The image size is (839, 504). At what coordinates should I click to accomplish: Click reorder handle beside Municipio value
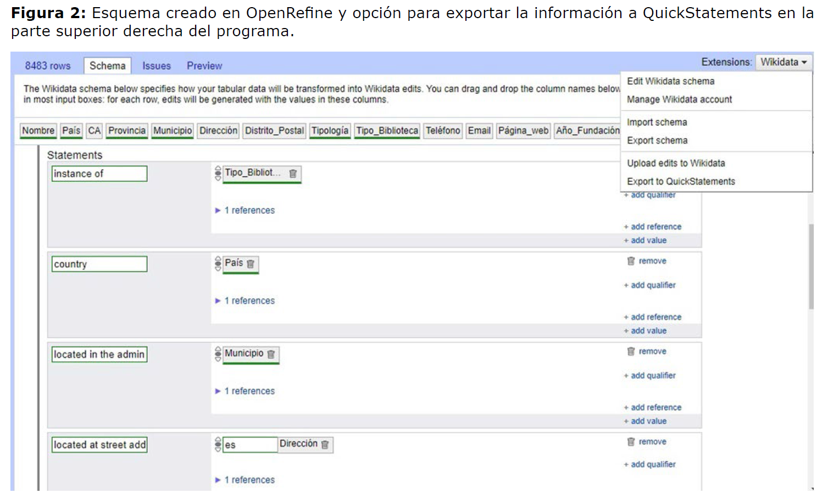pyautogui.click(x=218, y=354)
